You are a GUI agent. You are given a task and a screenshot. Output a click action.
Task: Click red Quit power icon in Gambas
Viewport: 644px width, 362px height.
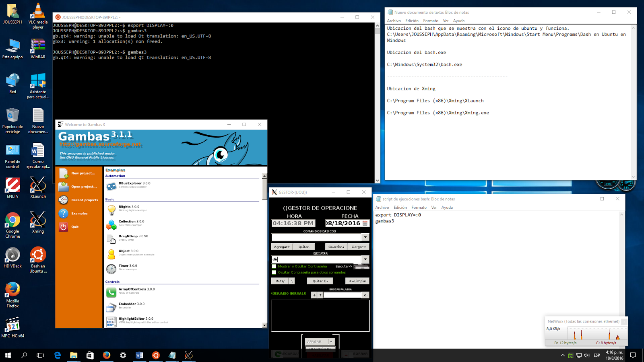click(64, 227)
